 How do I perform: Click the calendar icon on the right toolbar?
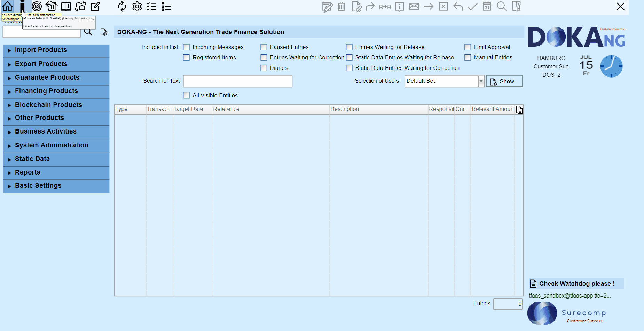(x=487, y=6)
